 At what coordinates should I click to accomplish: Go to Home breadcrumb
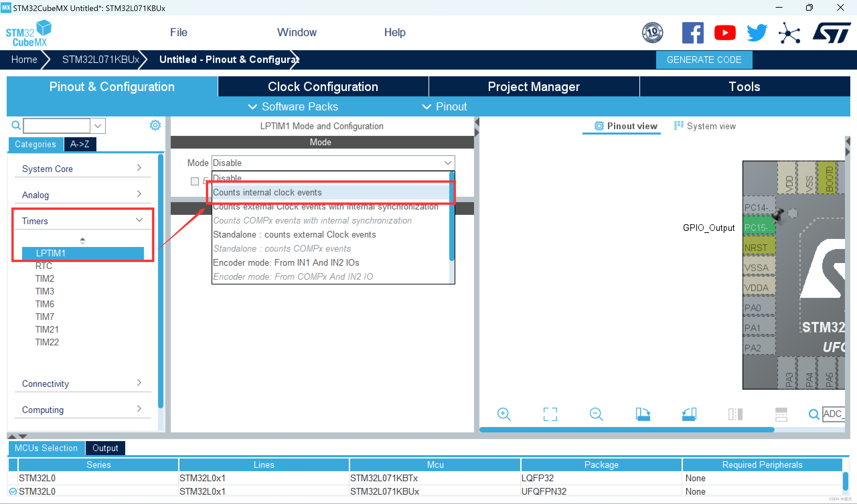(24, 59)
